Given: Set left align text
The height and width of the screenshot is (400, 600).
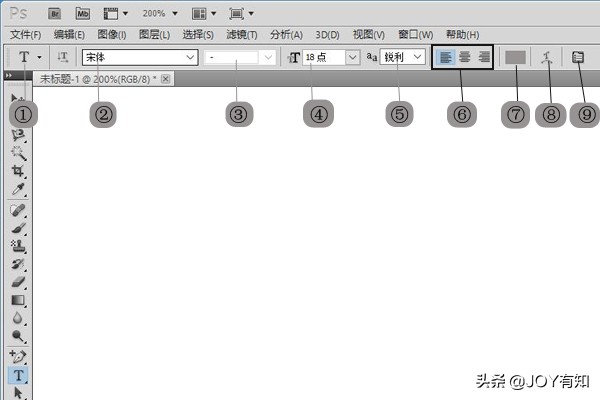Looking at the screenshot, I should click(445, 57).
